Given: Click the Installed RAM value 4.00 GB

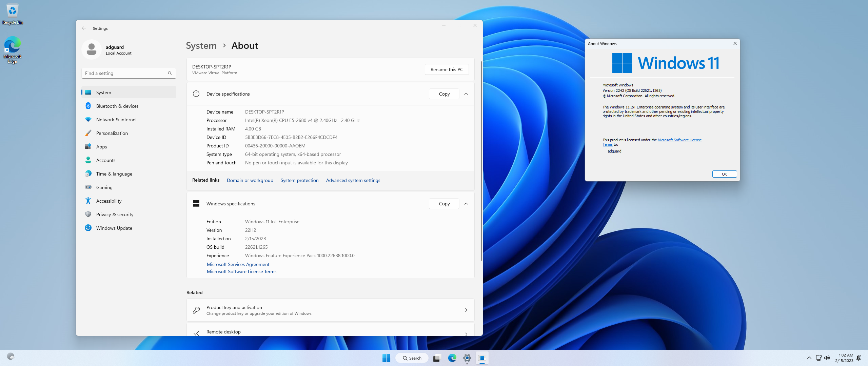Looking at the screenshot, I should [253, 129].
